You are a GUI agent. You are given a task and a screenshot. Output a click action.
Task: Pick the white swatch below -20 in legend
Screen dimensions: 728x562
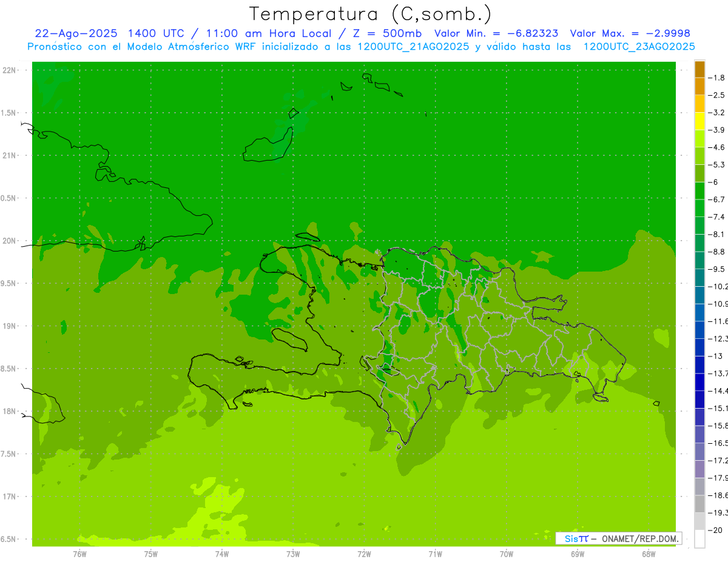click(x=699, y=538)
